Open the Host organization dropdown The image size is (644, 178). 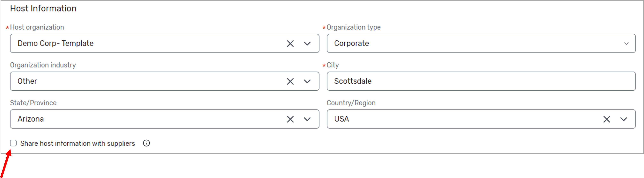point(307,43)
